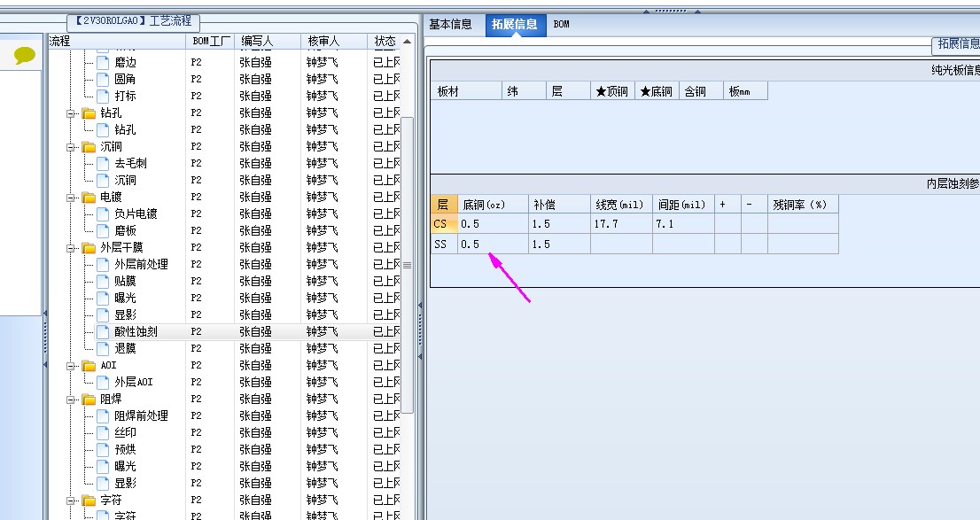The height and width of the screenshot is (520, 980).
Task: Click the CS row 补偿 value 1.5
Action: pos(559,224)
